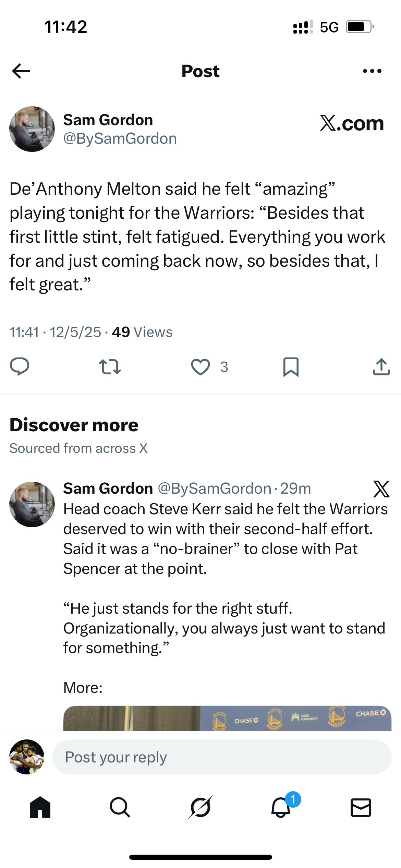Go to the Home tab

(40, 807)
